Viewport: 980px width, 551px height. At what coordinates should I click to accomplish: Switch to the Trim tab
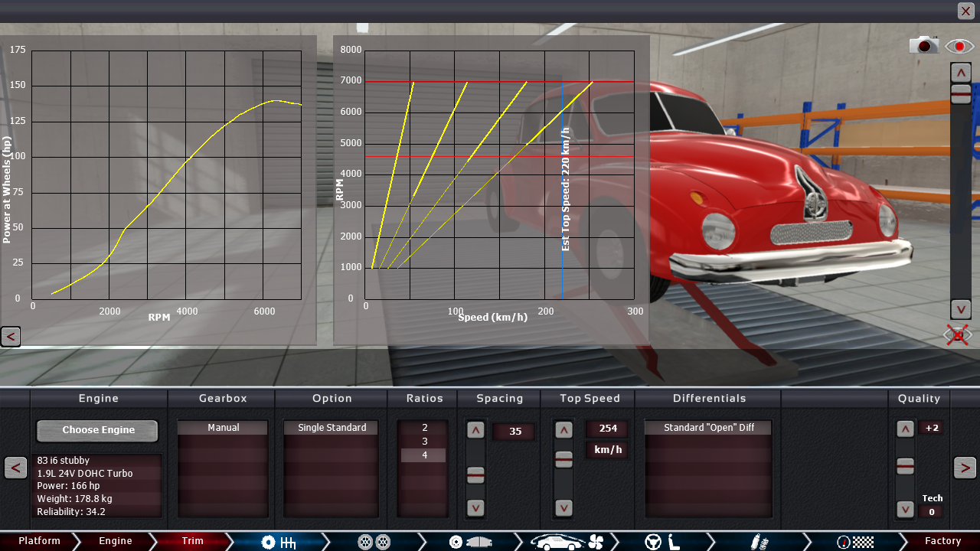(192, 541)
